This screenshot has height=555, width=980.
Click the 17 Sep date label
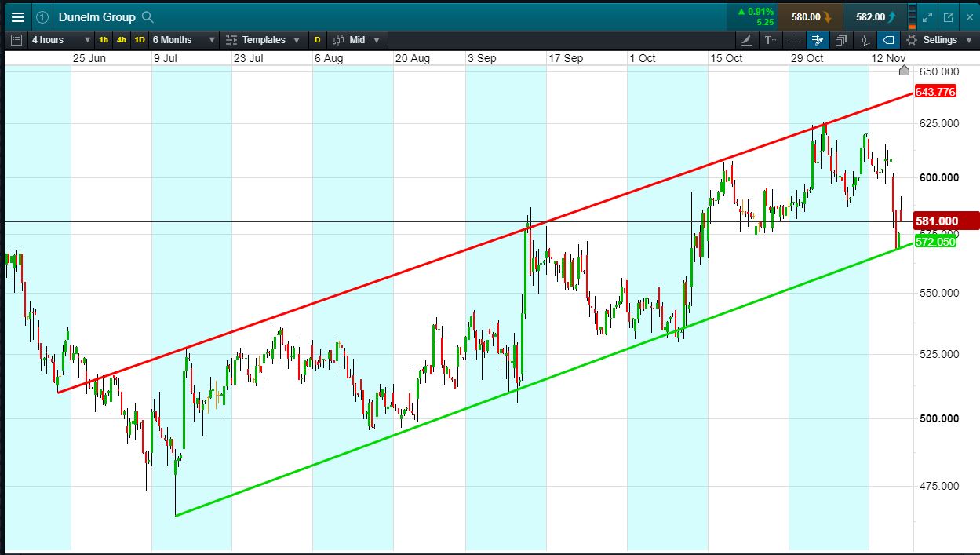566,58
